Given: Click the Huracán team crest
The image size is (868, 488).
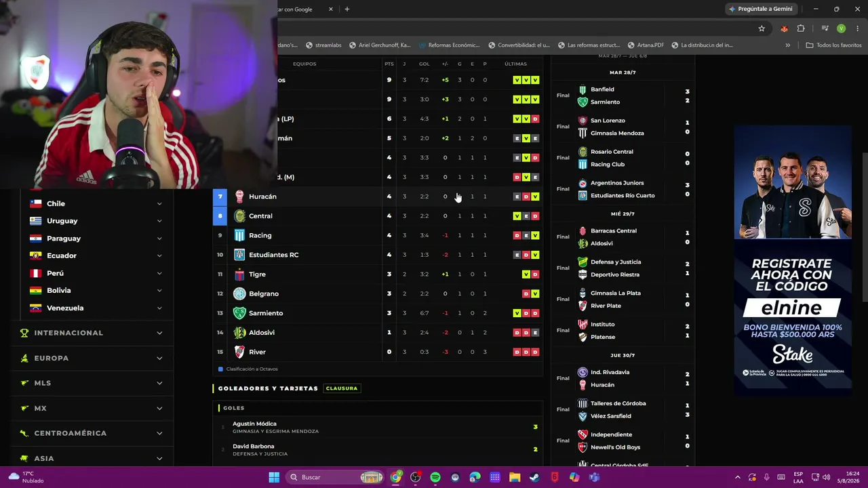Looking at the screenshot, I should (x=239, y=197).
